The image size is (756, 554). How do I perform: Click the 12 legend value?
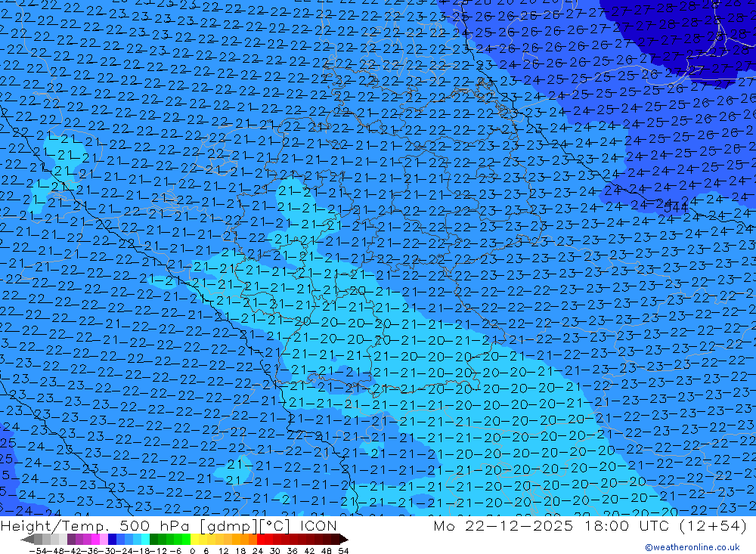(x=223, y=551)
